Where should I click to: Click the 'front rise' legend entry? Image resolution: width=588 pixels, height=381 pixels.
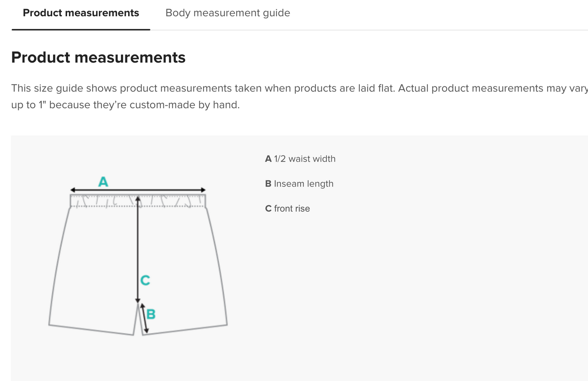click(287, 208)
